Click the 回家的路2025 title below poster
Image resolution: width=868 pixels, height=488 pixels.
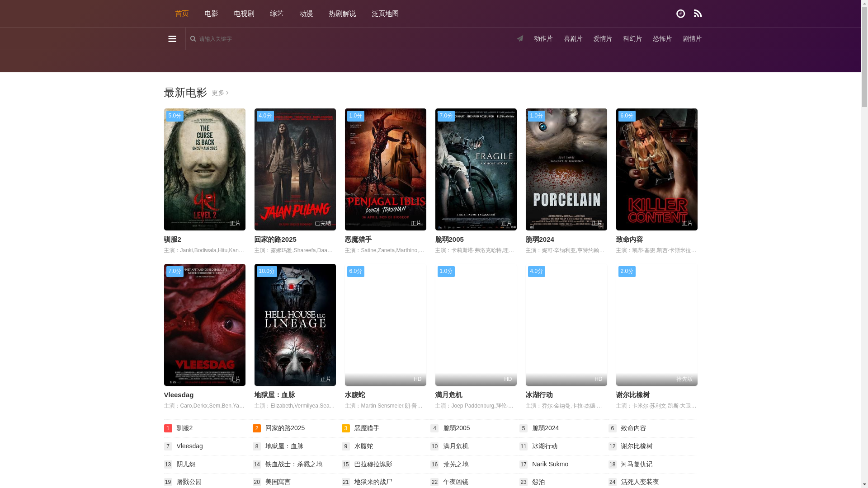(275, 239)
